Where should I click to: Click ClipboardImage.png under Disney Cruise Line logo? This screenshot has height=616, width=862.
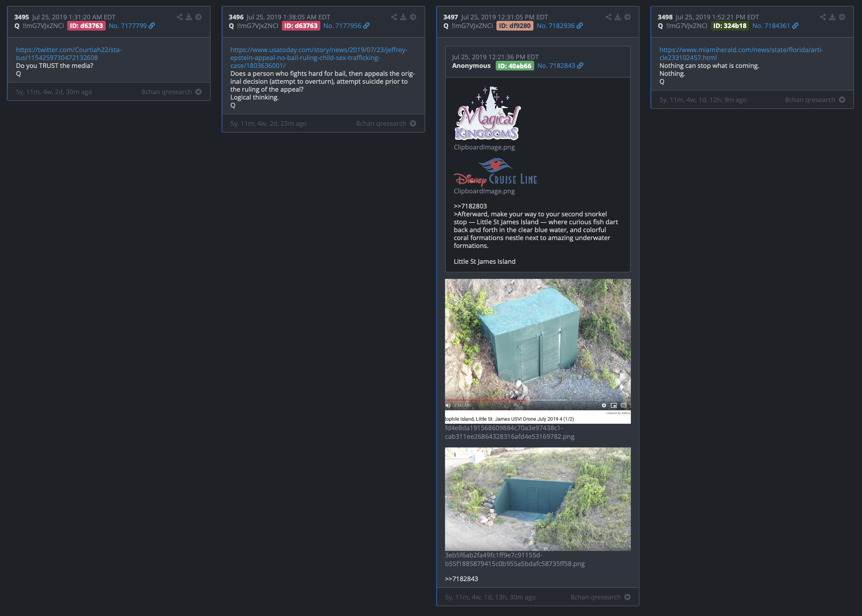click(484, 191)
